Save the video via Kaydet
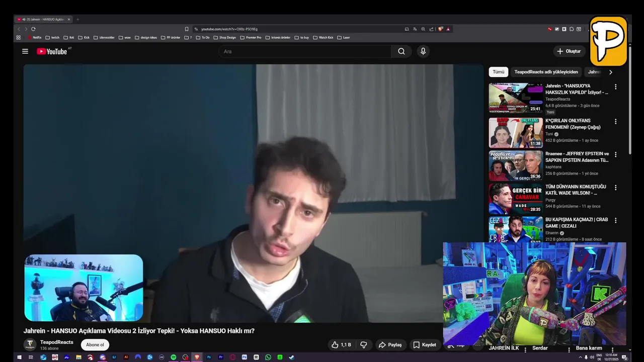Screen dimensions: 644x362 (x=425, y=345)
